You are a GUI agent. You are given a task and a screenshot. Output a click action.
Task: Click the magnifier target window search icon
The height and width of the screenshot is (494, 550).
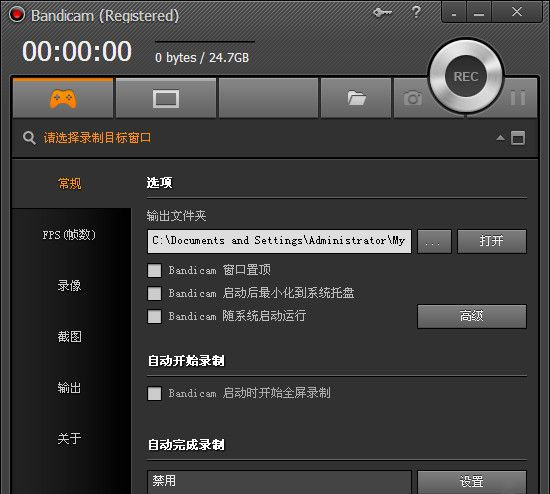coord(29,138)
